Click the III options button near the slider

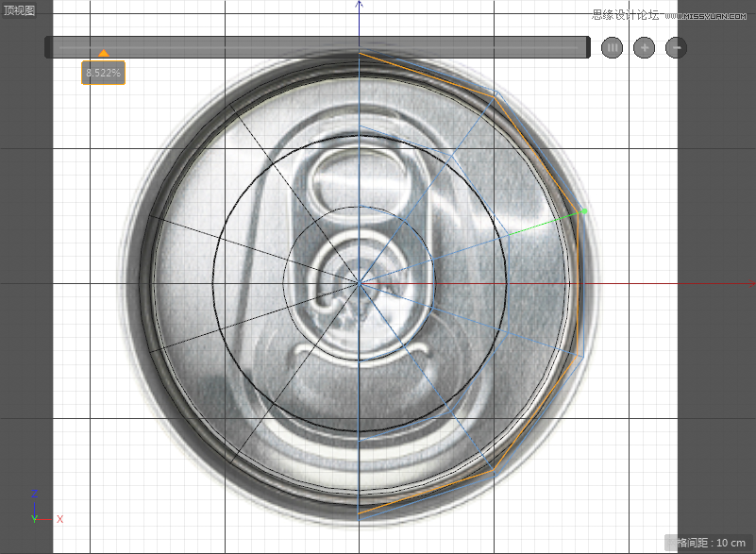612,47
